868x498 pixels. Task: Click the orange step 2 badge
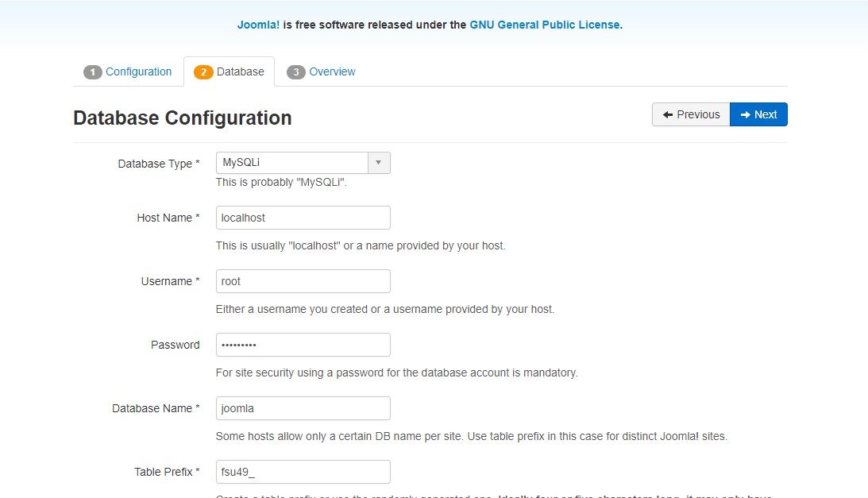203,72
